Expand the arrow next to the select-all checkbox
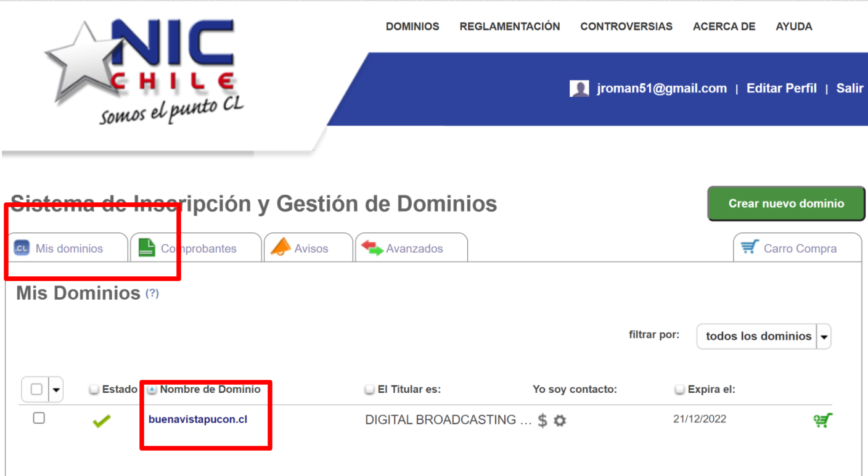The height and width of the screenshot is (476, 868). point(55,389)
